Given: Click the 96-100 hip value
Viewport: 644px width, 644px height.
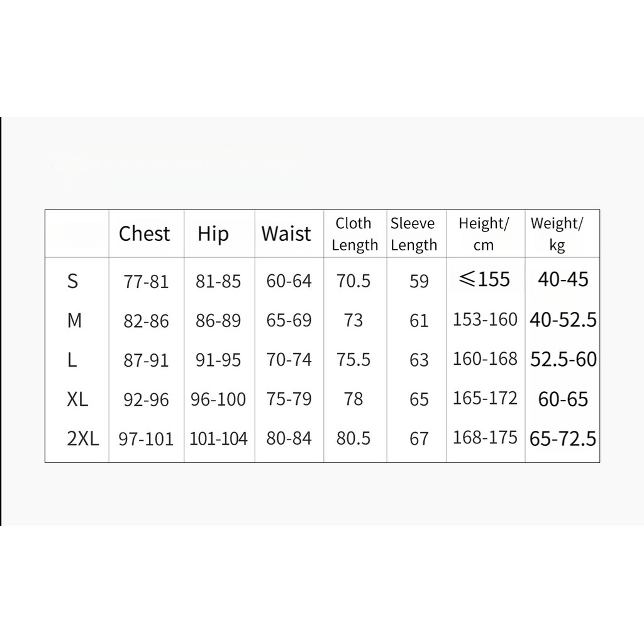Looking at the screenshot, I should 218,399.
